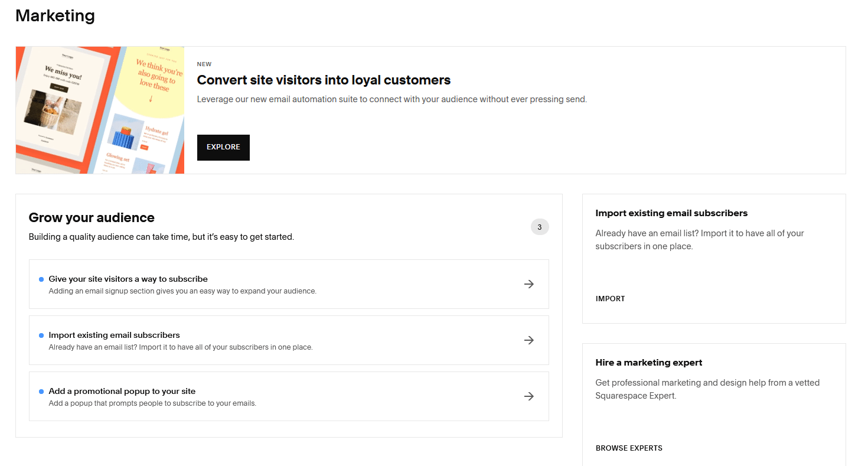Click the blue dot beside 'Give your site visitors'

[41, 279]
